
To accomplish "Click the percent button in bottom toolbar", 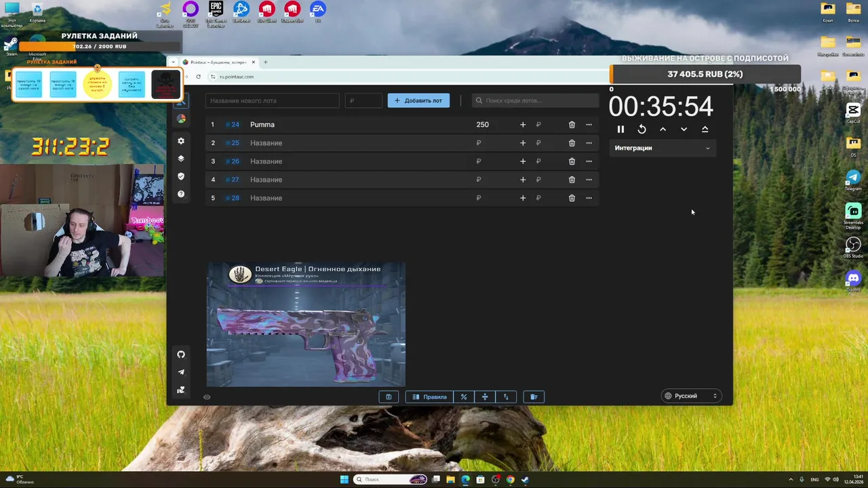I will coord(464,396).
